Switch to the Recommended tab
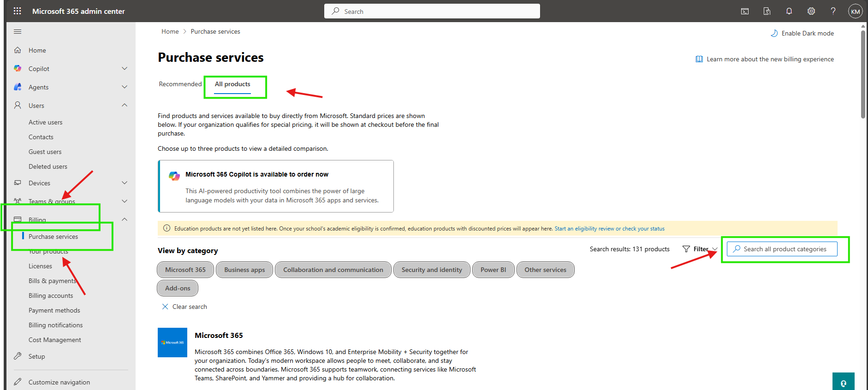This screenshot has width=868, height=390. point(180,84)
